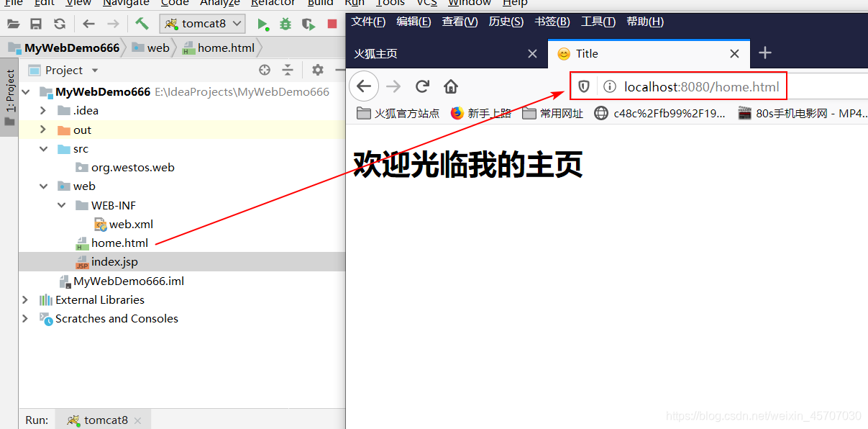Click the tracking protection shield icon

click(x=584, y=87)
